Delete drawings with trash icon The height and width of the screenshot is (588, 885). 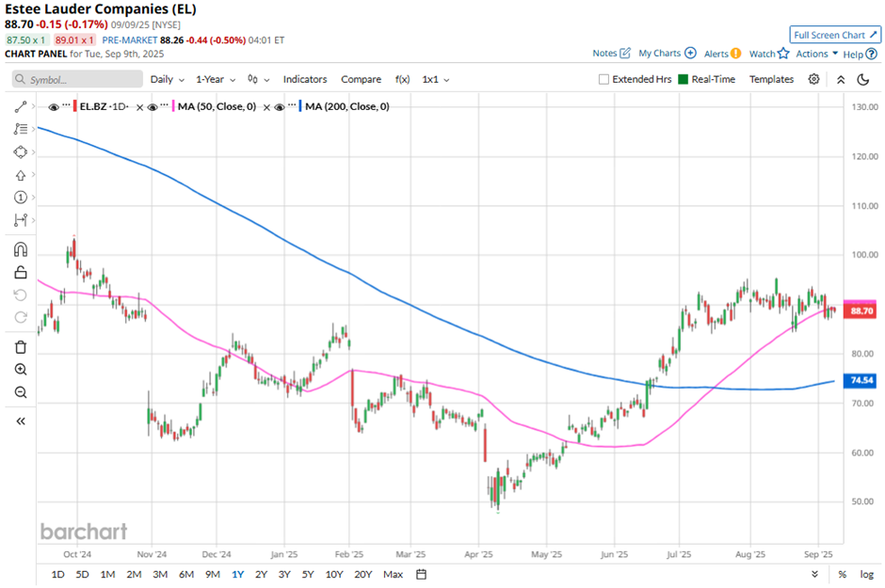[x=21, y=347]
